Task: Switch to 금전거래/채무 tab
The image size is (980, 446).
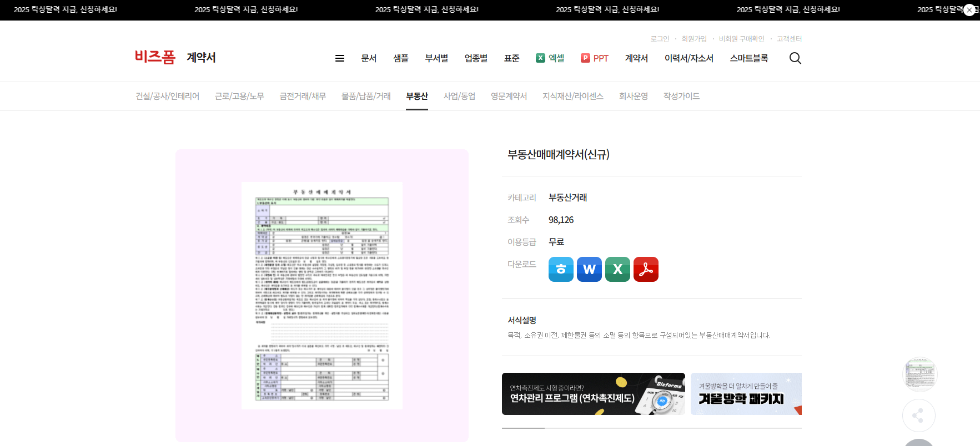Action: click(x=303, y=97)
